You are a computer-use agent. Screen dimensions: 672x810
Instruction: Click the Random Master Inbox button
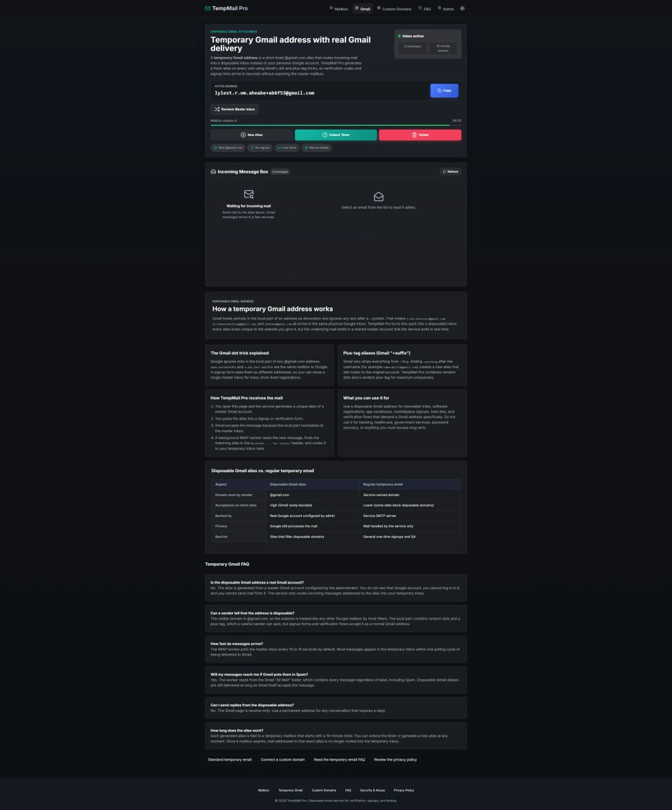235,109
